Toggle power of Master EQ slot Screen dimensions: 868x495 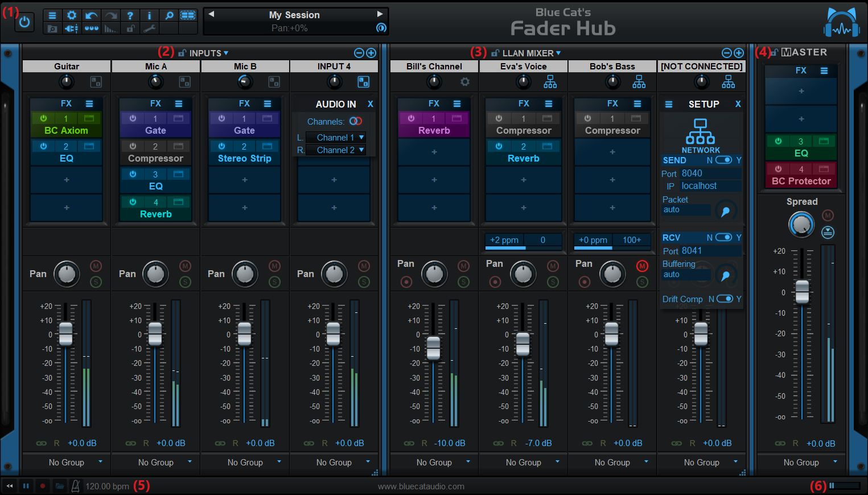[778, 141]
